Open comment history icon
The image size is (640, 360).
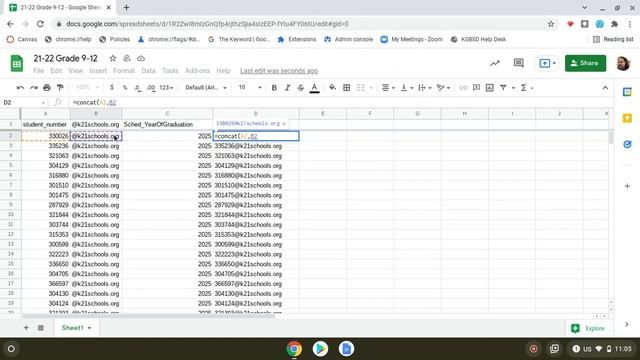click(x=518, y=63)
